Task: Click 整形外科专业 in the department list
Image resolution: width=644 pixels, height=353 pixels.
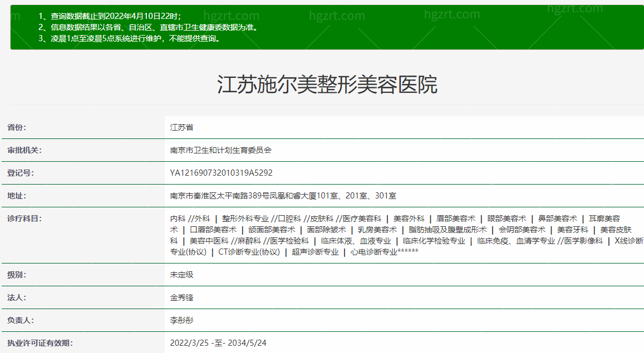Action: (x=245, y=218)
